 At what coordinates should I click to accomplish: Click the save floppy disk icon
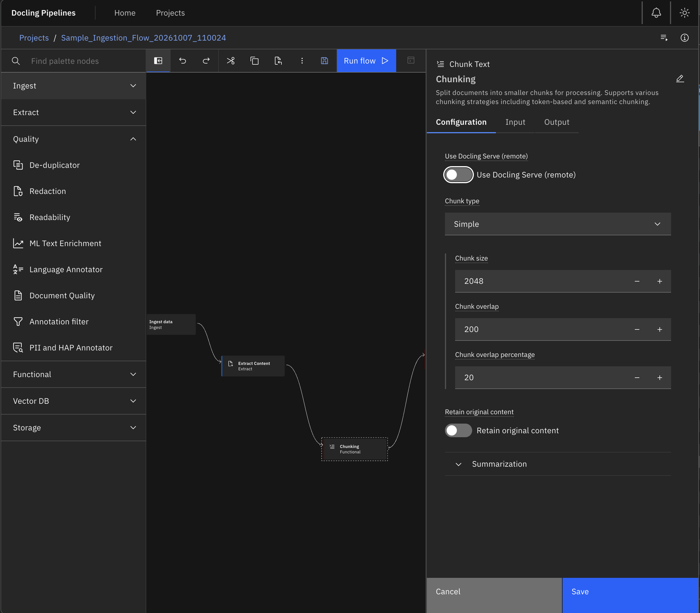(324, 61)
